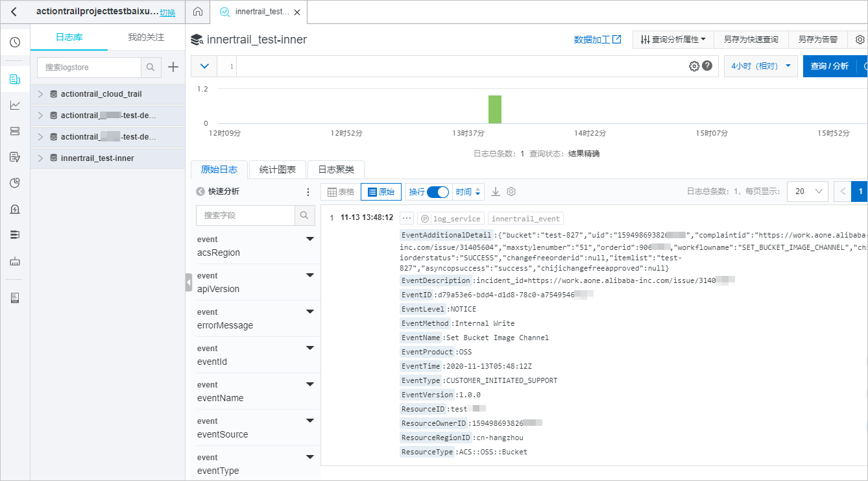
Task: Click the quick analysis field search magnifier
Action: [x=304, y=215]
